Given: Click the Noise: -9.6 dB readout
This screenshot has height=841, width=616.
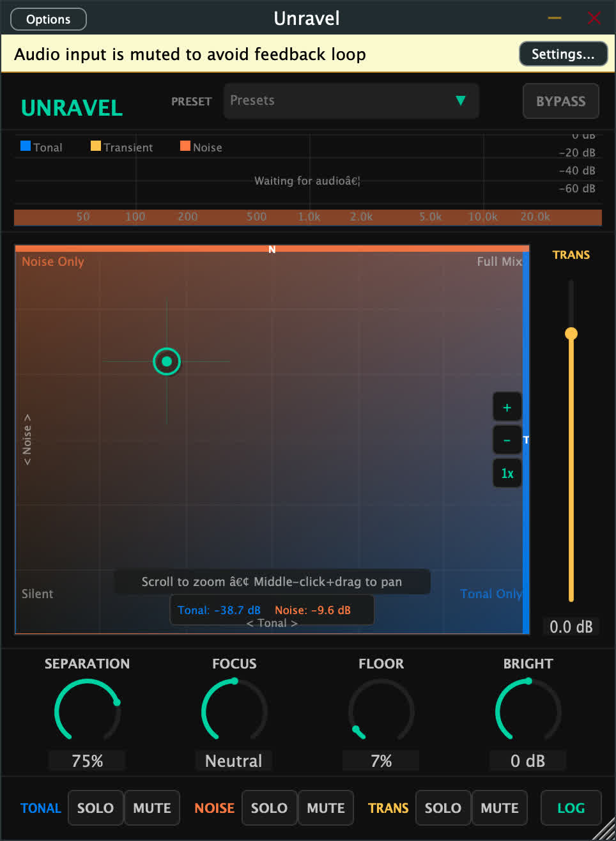Looking at the screenshot, I should (x=312, y=610).
